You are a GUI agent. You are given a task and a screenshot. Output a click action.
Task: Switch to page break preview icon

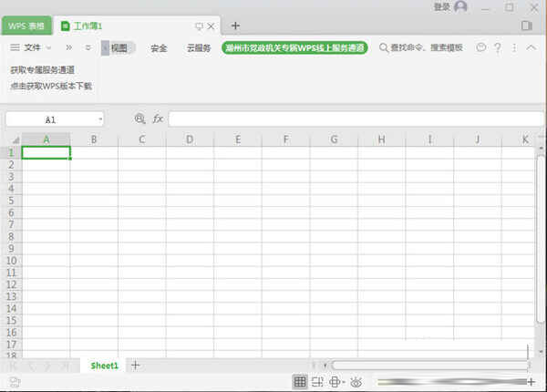click(317, 382)
